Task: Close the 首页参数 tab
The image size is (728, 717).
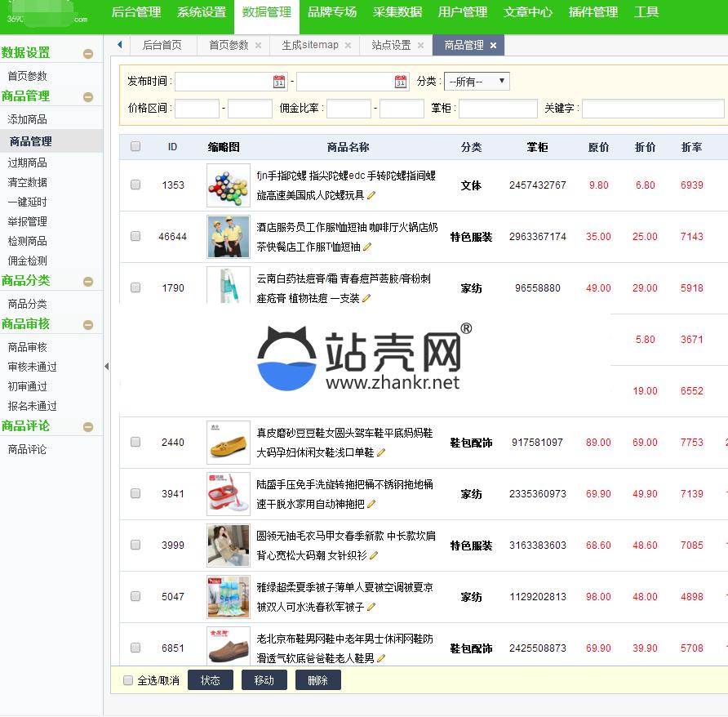Action: tap(259, 46)
